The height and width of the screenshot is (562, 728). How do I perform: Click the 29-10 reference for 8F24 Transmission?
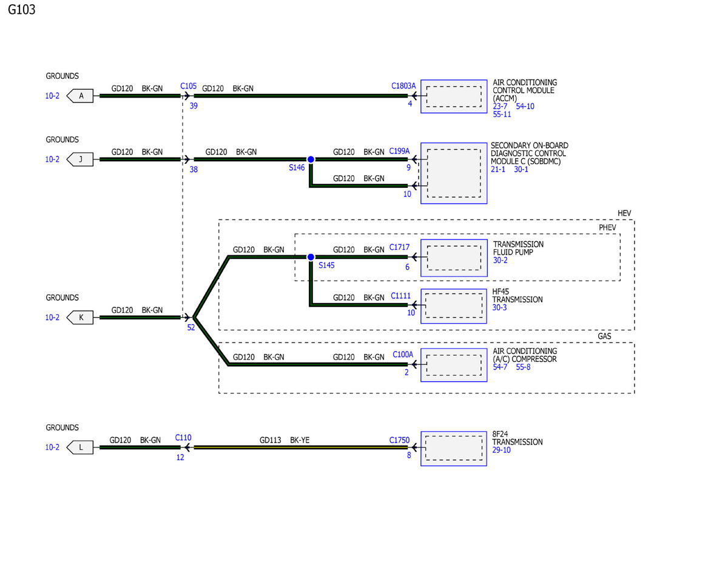click(x=501, y=451)
